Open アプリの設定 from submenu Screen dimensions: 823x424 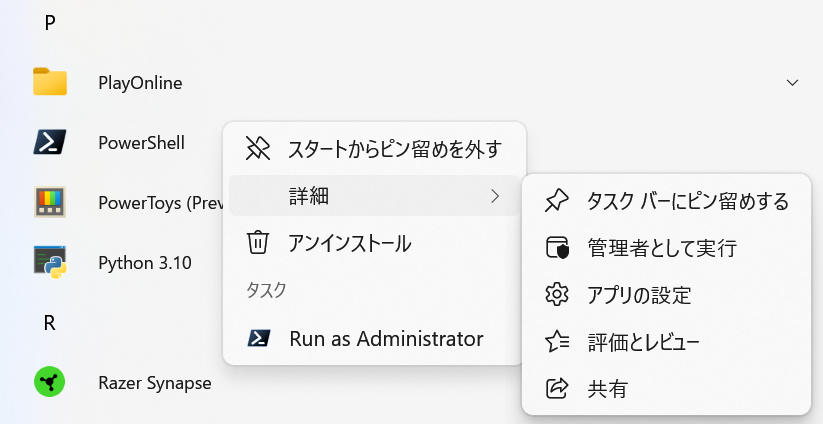point(666,295)
